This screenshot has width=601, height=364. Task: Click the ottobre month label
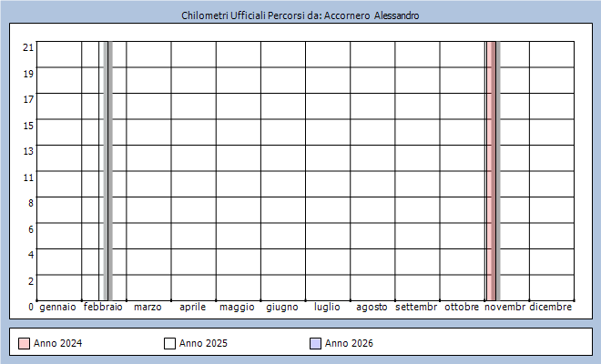coord(462,308)
